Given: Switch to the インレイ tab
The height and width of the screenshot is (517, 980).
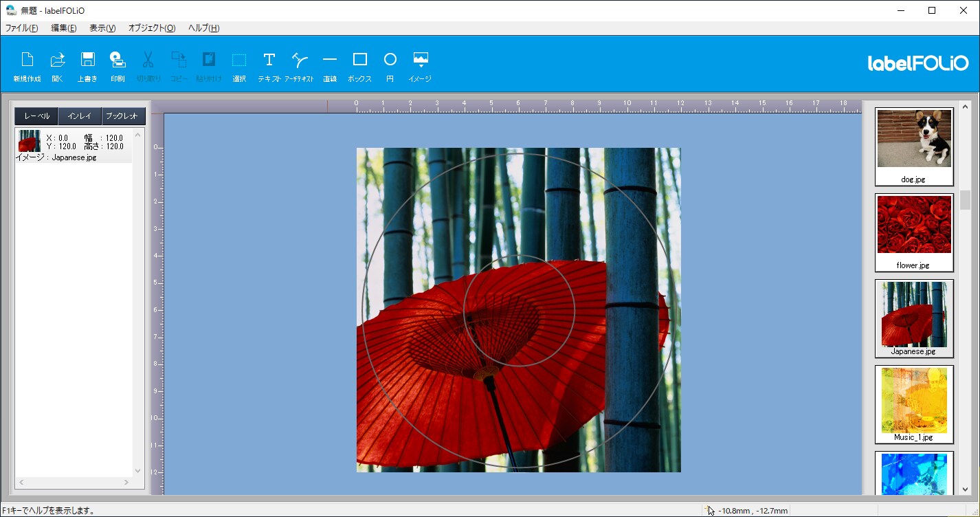Looking at the screenshot, I should [x=80, y=116].
